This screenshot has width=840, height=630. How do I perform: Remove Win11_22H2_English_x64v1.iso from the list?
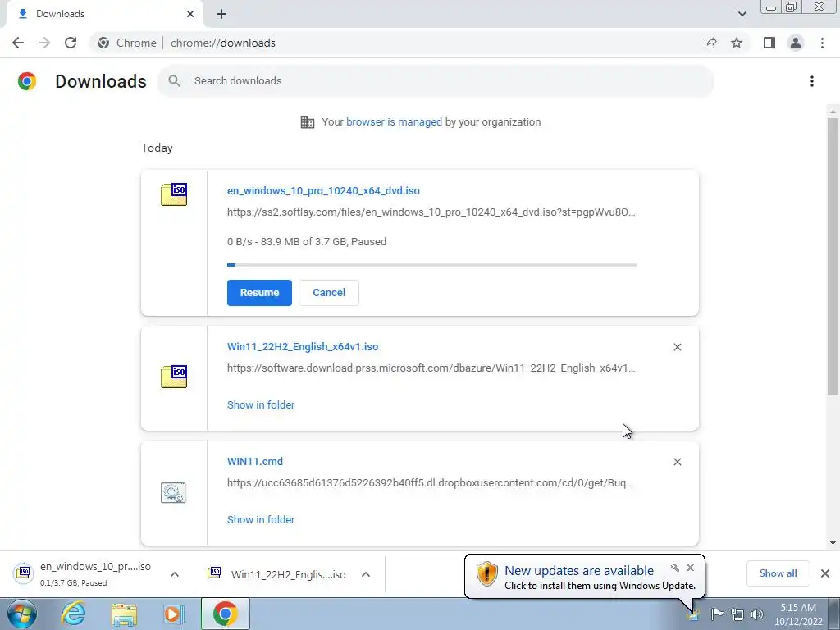point(677,347)
